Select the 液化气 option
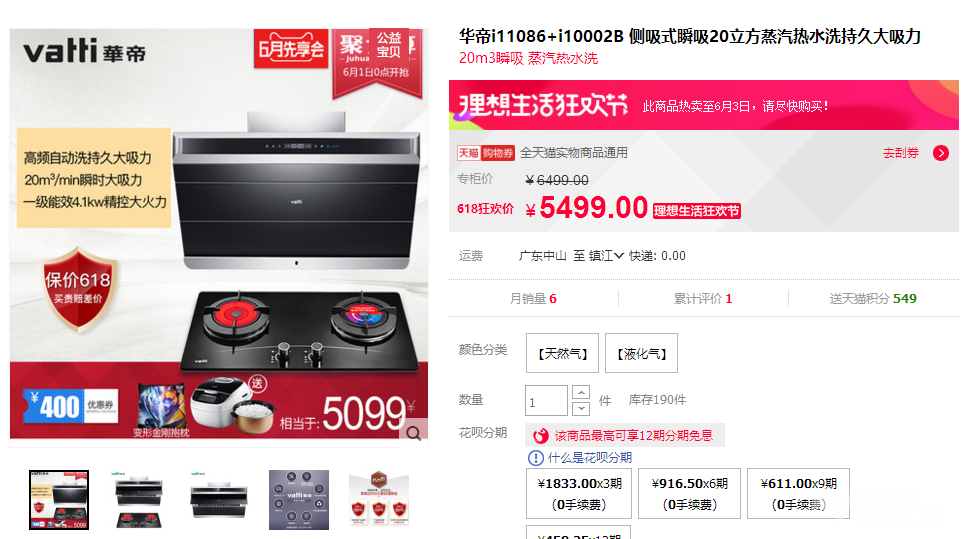 pos(641,353)
